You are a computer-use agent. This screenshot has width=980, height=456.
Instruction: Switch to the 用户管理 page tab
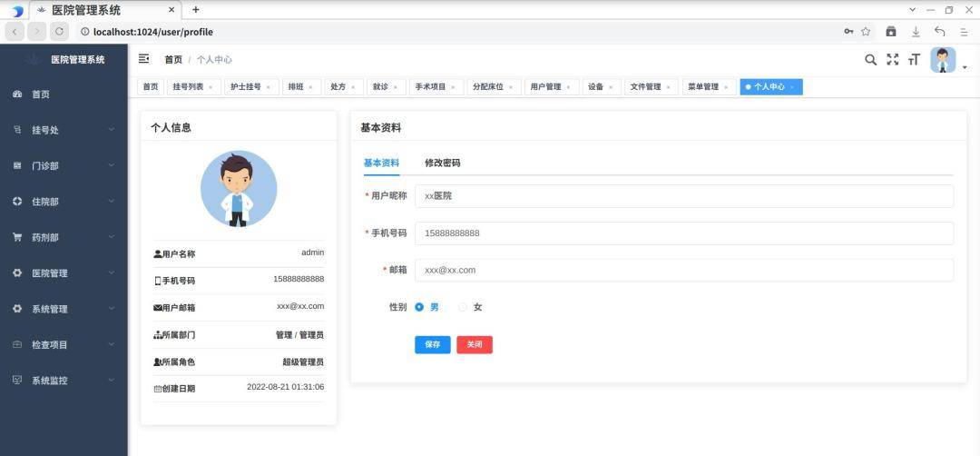(552, 87)
